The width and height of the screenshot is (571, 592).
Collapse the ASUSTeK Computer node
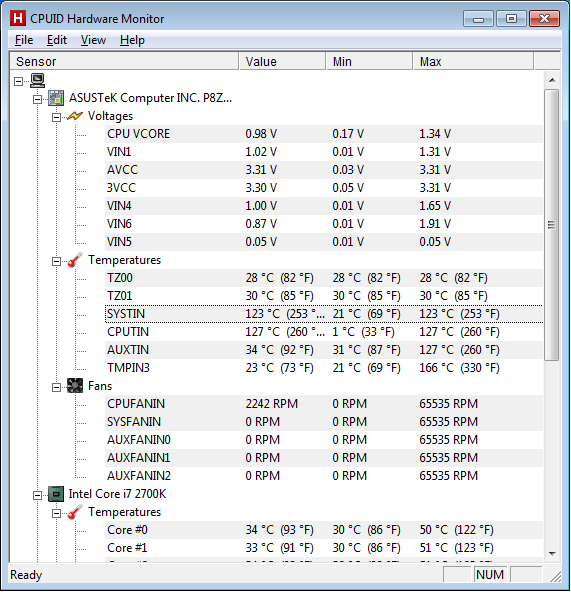tap(37, 99)
